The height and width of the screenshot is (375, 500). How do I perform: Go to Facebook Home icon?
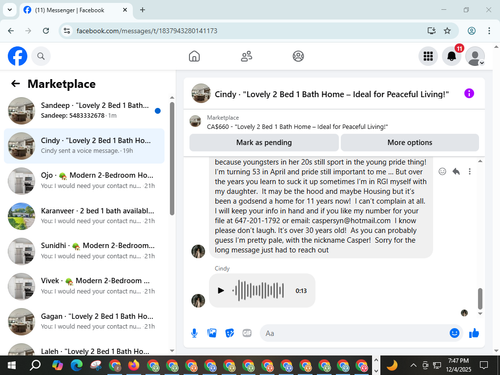[194, 56]
